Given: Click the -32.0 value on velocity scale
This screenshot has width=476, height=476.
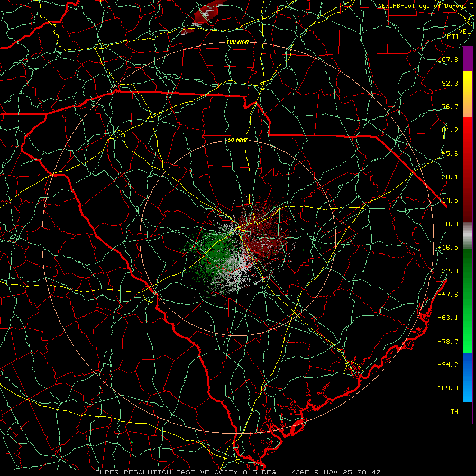Looking at the screenshot, I should 448,271.
